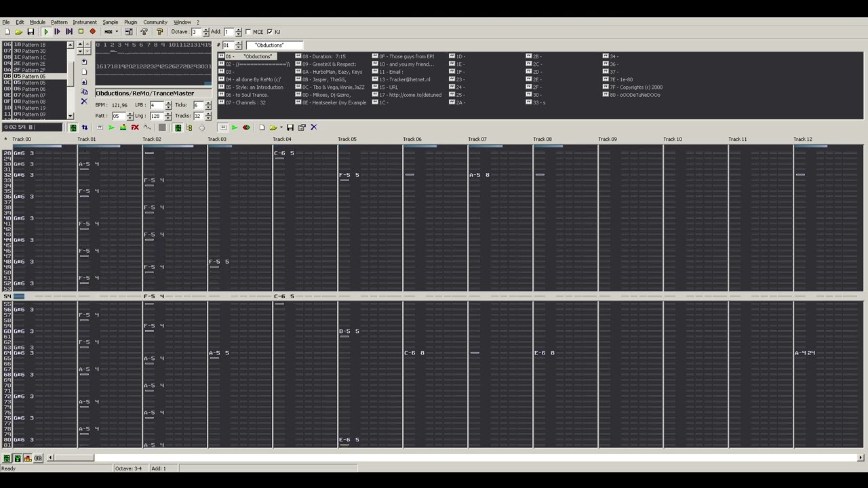Play instrument with green arrow icon

(x=235, y=127)
